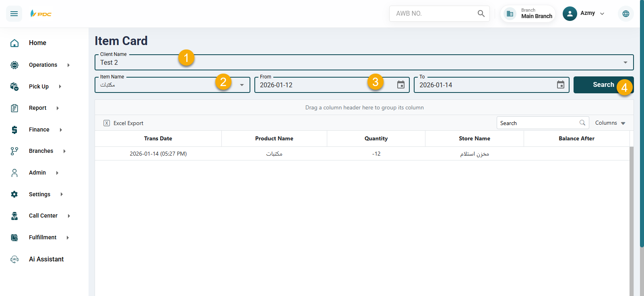Open the To date calendar picker
The image size is (644, 296).
pyautogui.click(x=561, y=85)
